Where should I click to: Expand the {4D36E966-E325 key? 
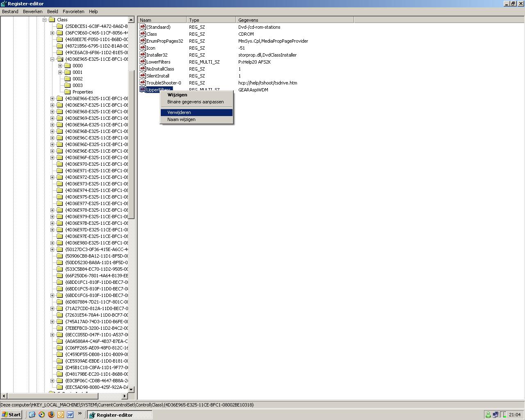[52, 98]
